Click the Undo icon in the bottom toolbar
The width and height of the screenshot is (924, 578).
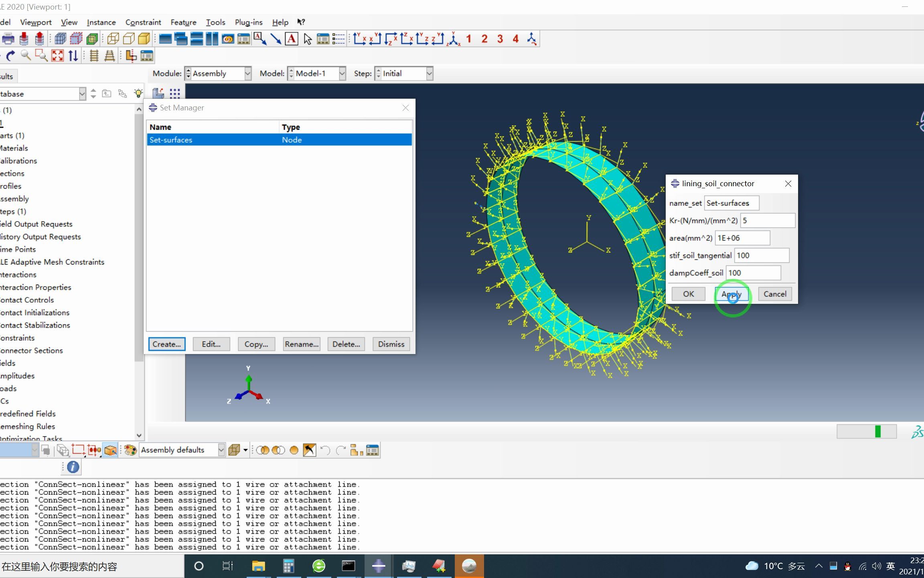325,450
